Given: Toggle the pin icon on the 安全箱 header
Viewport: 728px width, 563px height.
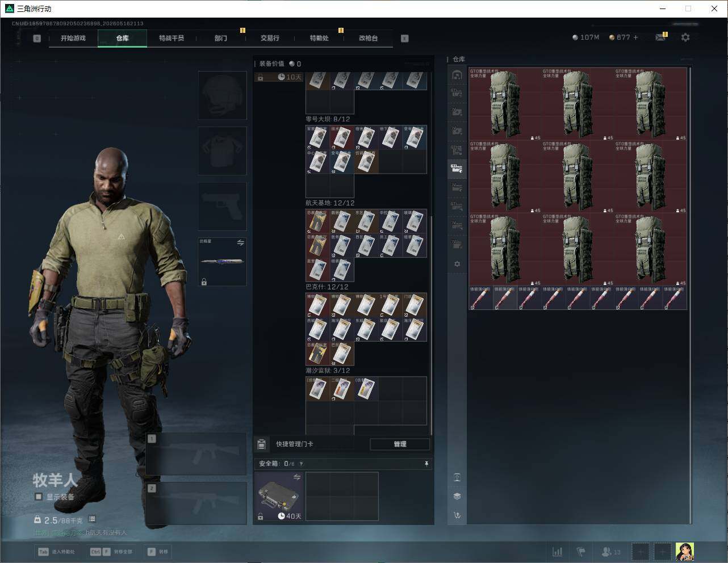Looking at the screenshot, I should pyautogui.click(x=426, y=464).
